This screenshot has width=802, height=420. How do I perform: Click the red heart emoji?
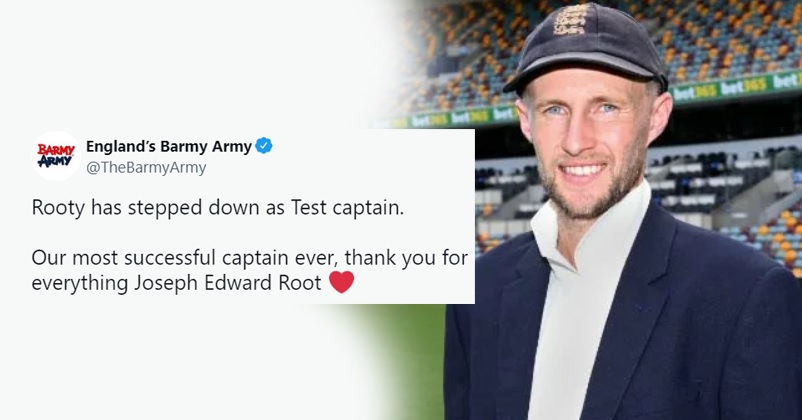342,282
